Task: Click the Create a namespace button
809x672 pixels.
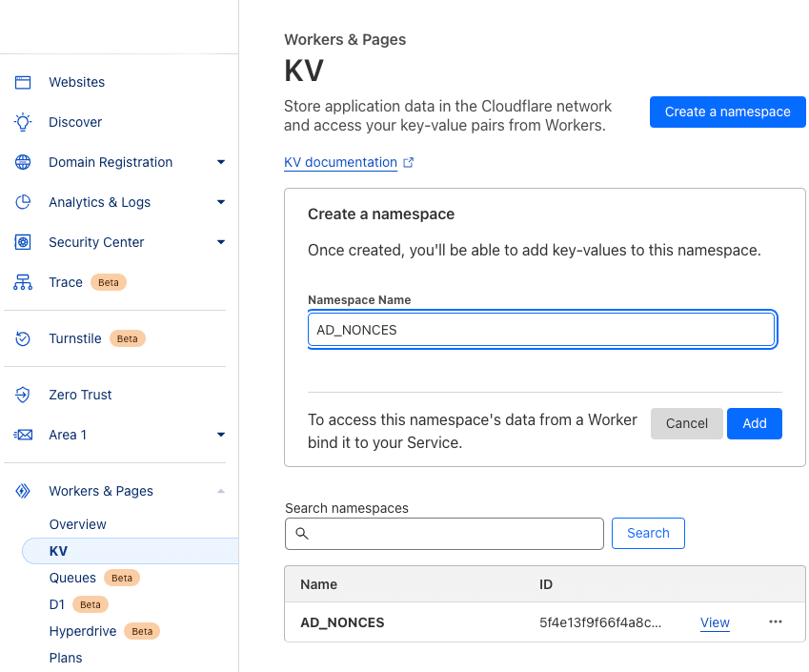Action: tap(727, 112)
